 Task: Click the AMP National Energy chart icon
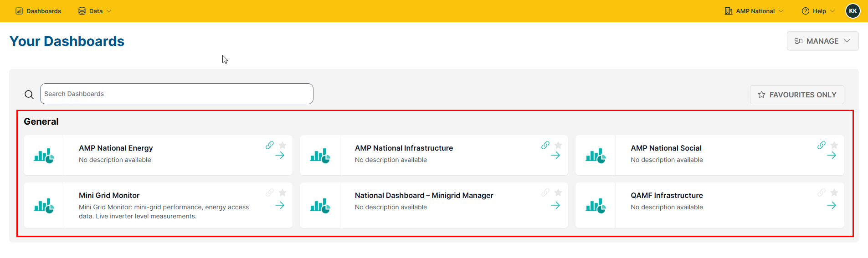coord(44,156)
